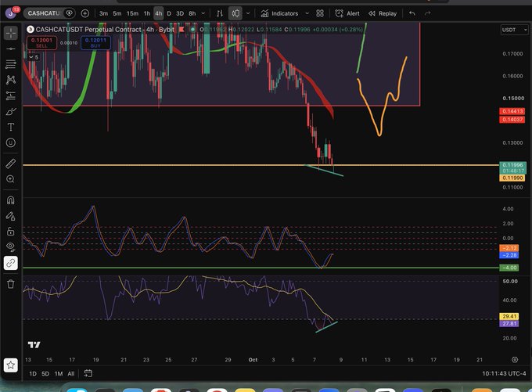Open the 10:11:43 UTC-4 timezone menu
The width and height of the screenshot is (532, 392).
point(504,374)
